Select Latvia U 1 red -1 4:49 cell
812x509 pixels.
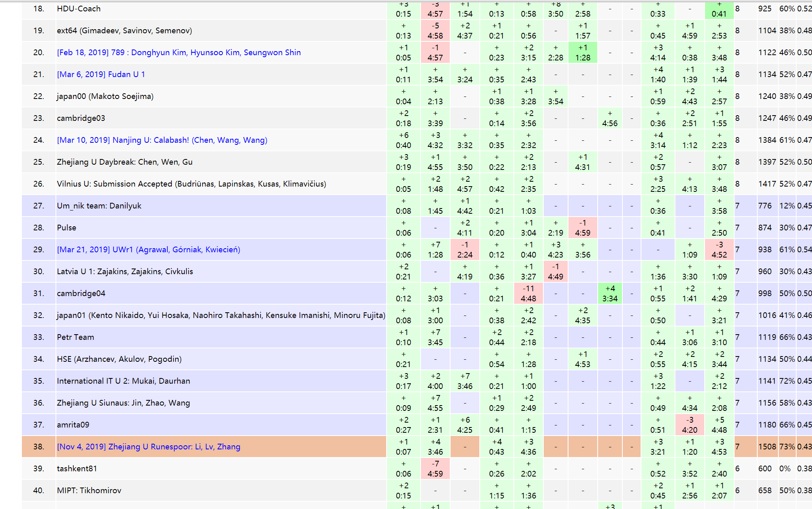click(555, 271)
